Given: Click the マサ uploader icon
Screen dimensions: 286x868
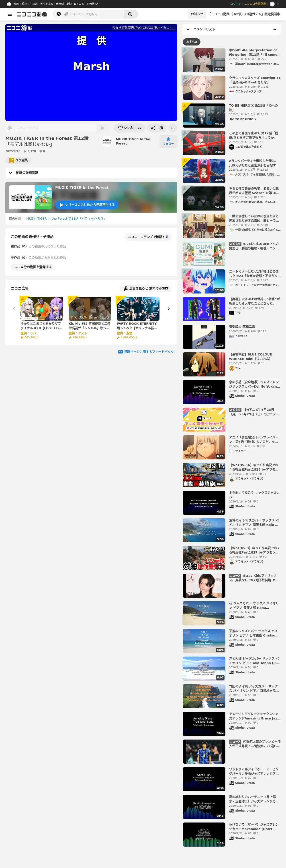Looking at the screenshot, I should tap(231, 313).
